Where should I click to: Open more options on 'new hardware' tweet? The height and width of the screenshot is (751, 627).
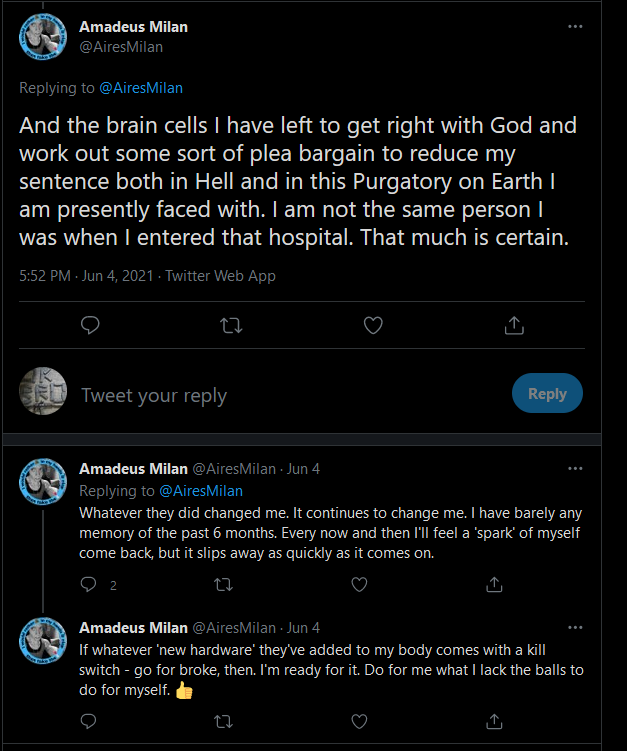coord(575,627)
